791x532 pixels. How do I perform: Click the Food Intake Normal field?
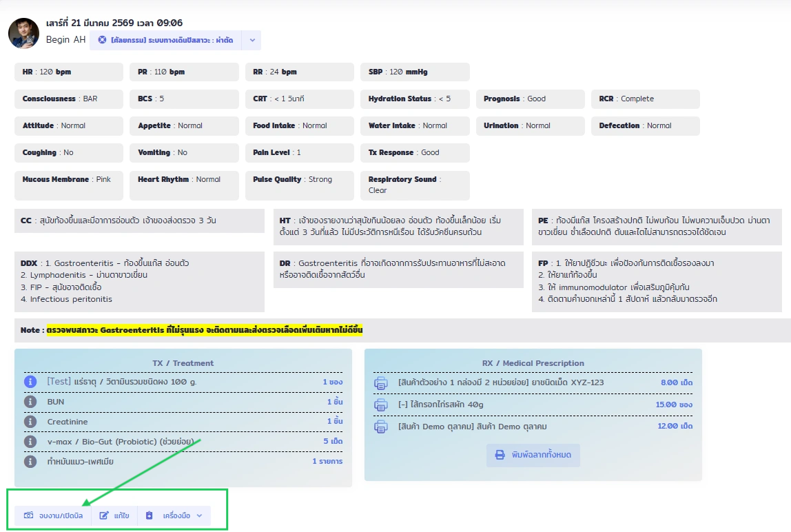pos(300,125)
